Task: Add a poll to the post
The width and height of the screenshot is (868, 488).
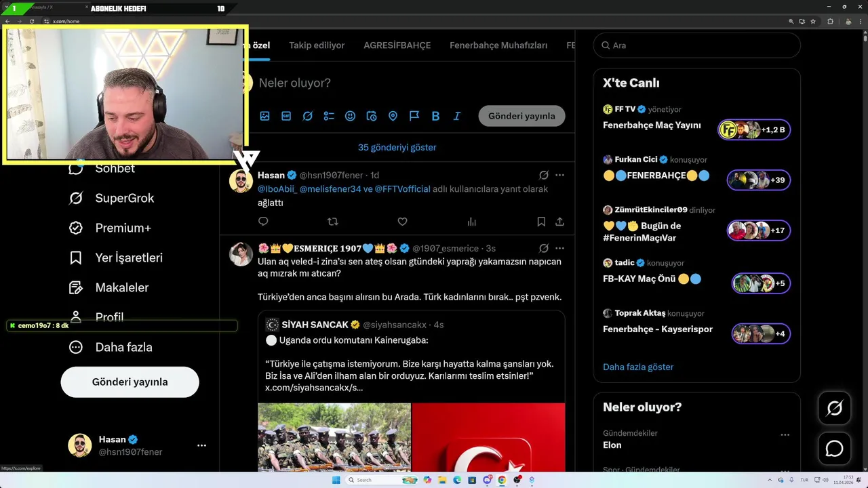Action: (329, 116)
